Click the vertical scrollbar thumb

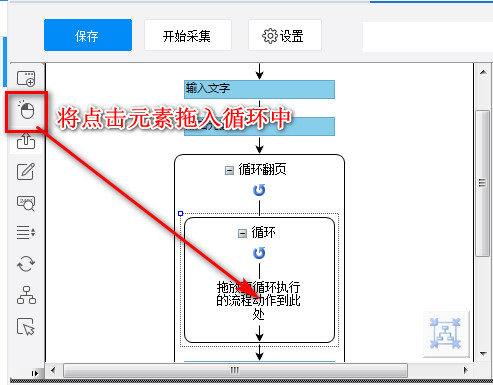tap(483, 183)
